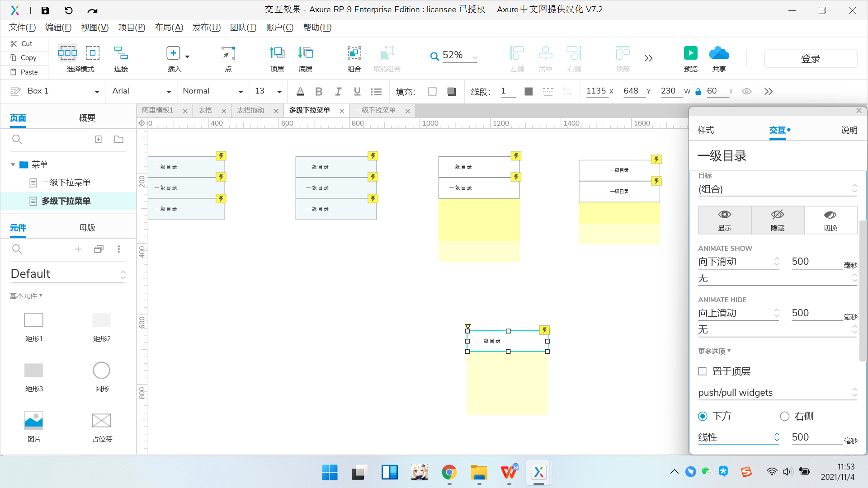Screen dimensions: 868x488
Task: Send to back with 底层 icon
Action: coord(306,53)
